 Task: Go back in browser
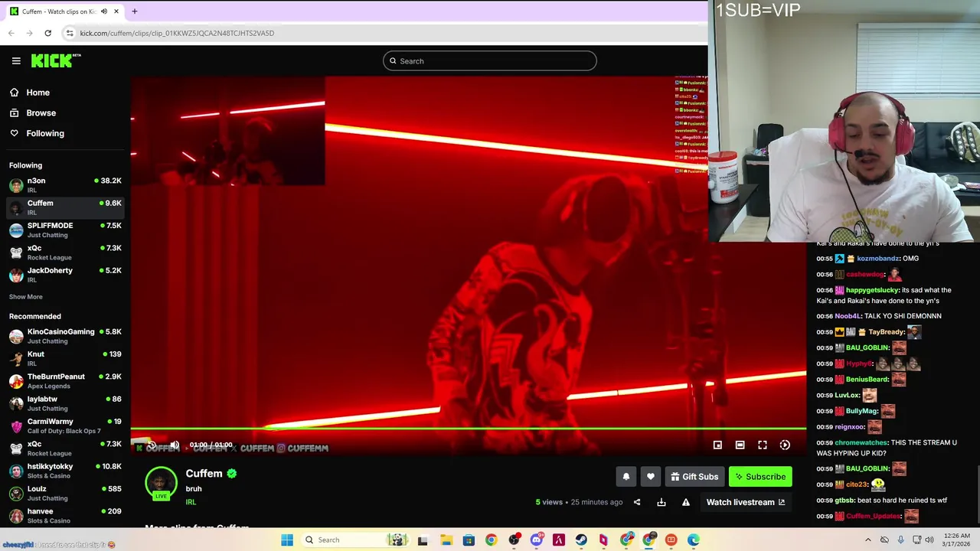pos(11,33)
